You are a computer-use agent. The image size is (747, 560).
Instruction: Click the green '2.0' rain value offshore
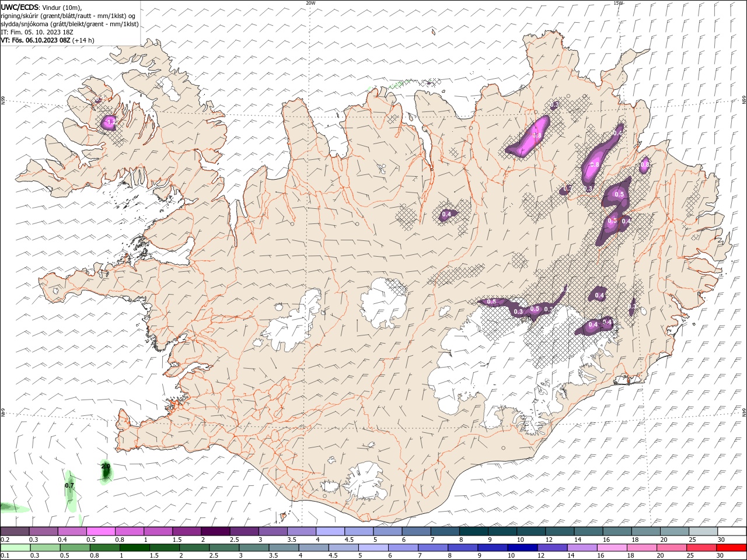(x=106, y=467)
